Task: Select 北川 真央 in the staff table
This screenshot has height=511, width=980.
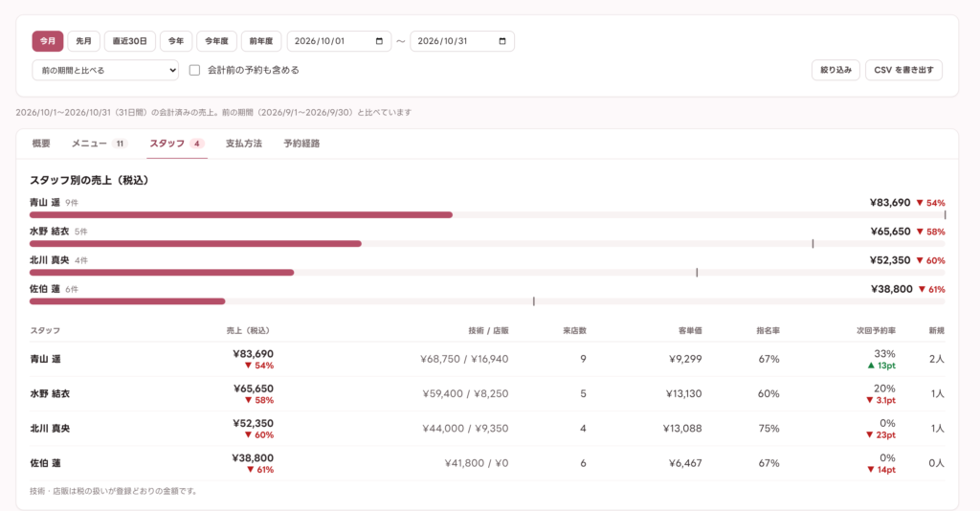Action: pyautogui.click(x=50, y=429)
